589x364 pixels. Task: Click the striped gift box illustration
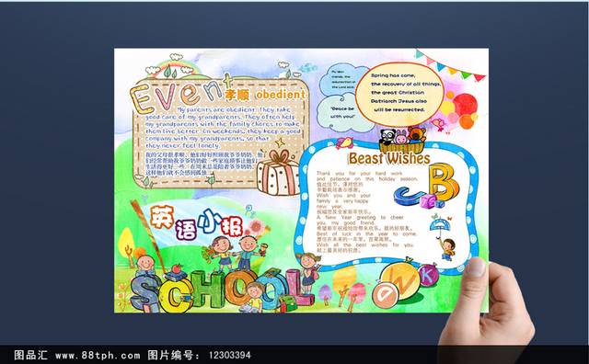[279, 173]
